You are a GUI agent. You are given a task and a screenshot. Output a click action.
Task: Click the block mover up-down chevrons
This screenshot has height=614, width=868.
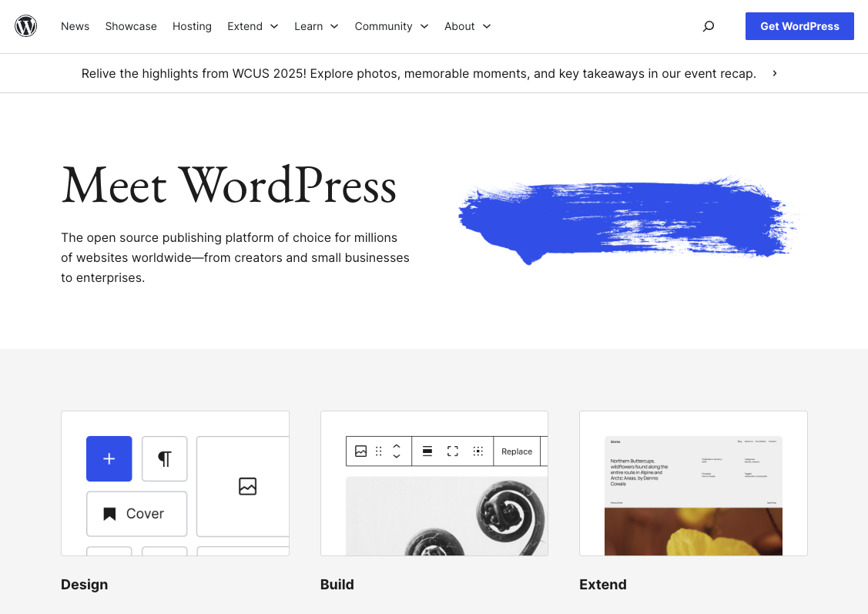tap(397, 451)
